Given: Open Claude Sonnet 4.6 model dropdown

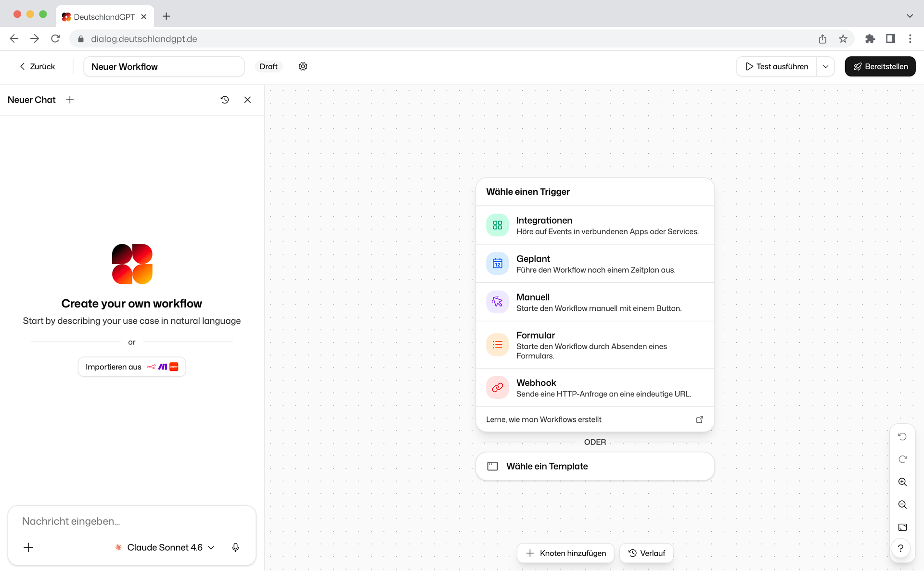Looking at the screenshot, I should (x=165, y=547).
